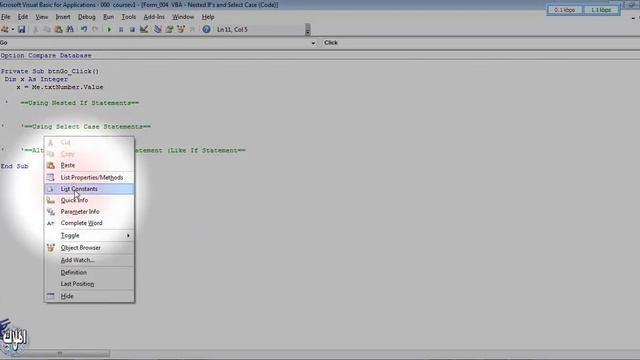Click the 'Using Select Case Statements' comment
This screenshot has width=640, height=360.
[x=86, y=127]
